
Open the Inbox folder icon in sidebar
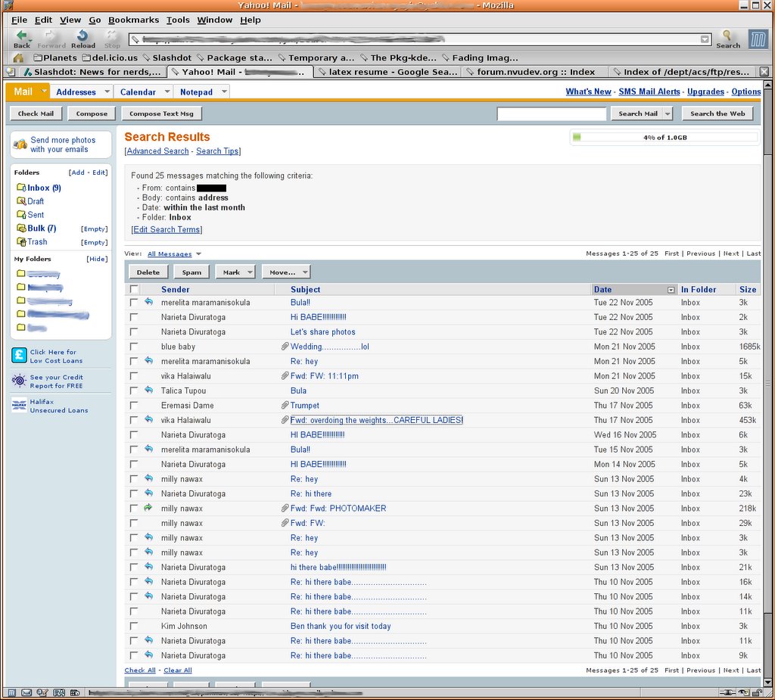point(21,188)
